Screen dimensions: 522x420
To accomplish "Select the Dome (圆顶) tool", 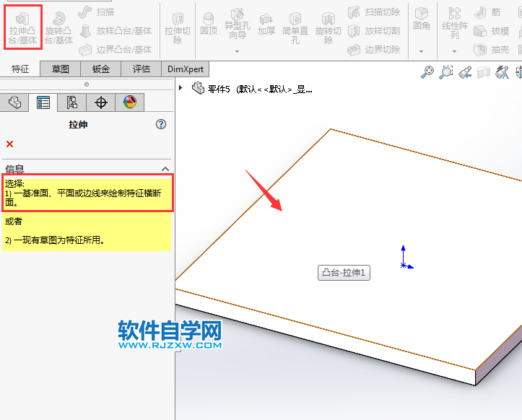I will tap(209, 23).
